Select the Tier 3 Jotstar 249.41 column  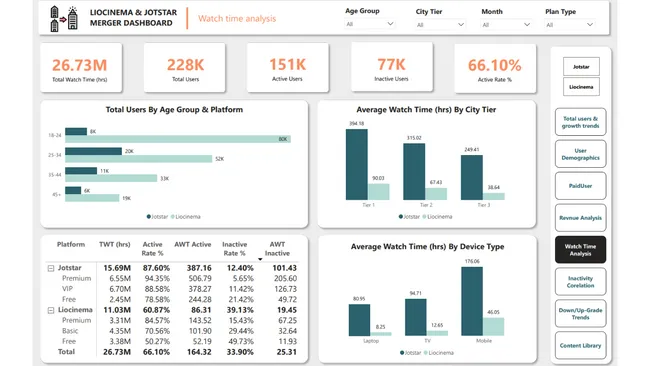[x=472, y=178]
